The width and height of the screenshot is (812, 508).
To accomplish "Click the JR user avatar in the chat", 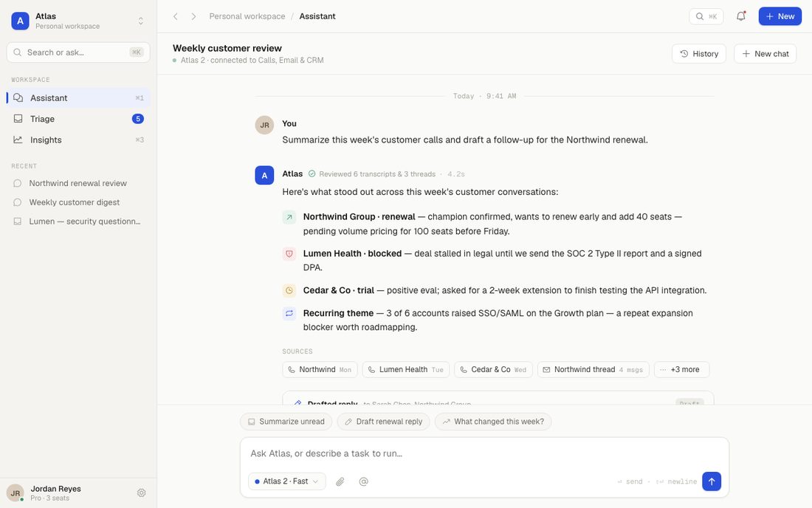I will pyautogui.click(x=264, y=125).
